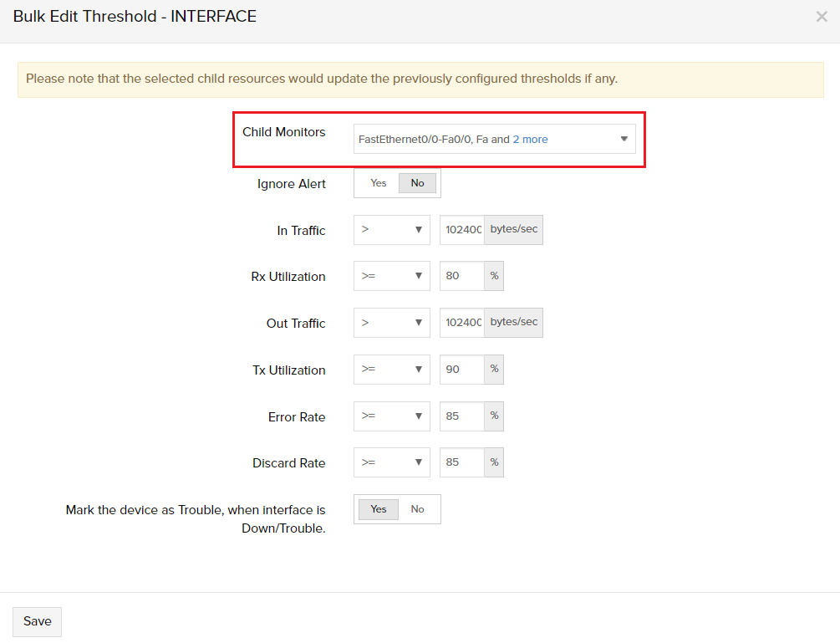Open the Child Monitors dropdown
840x643 pixels.
pos(624,140)
